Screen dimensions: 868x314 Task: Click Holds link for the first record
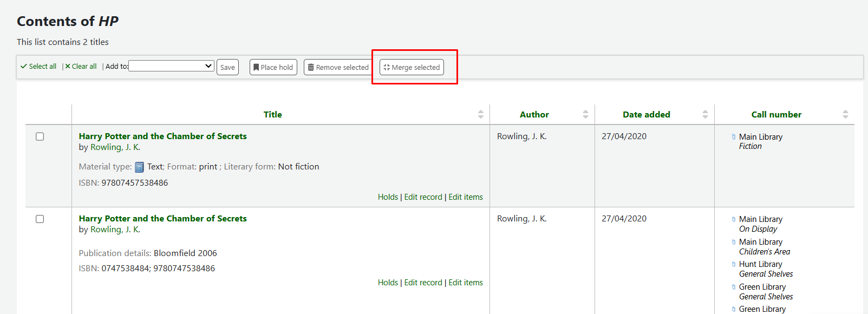[x=388, y=197]
